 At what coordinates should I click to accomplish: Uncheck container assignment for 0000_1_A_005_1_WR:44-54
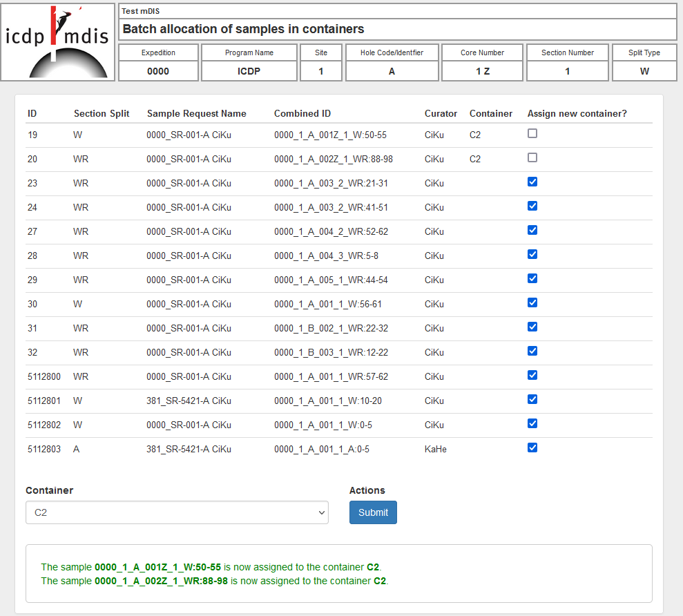(x=532, y=278)
